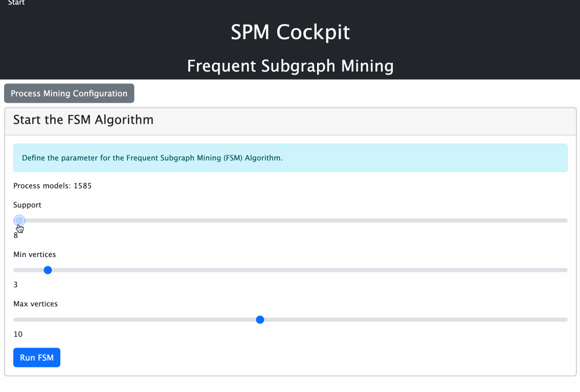The height and width of the screenshot is (392, 580).
Task: Click the Min vertices label
Action: click(x=34, y=254)
